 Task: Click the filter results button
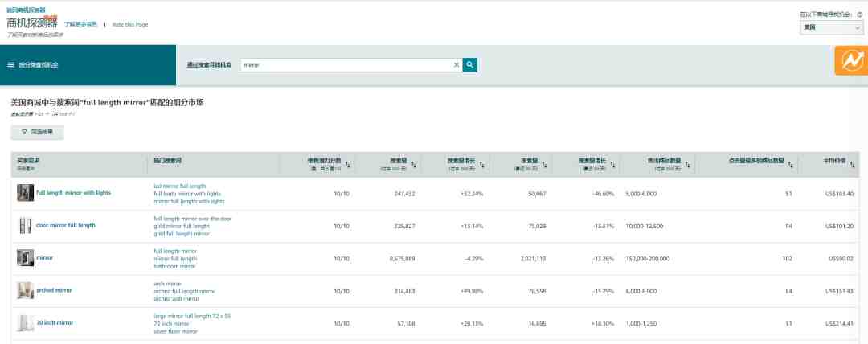(x=37, y=133)
